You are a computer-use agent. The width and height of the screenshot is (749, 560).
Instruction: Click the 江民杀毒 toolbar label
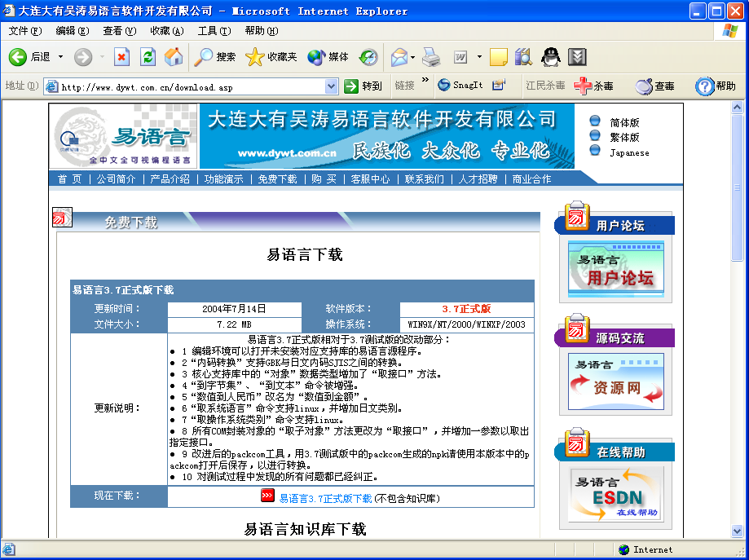pos(545,86)
